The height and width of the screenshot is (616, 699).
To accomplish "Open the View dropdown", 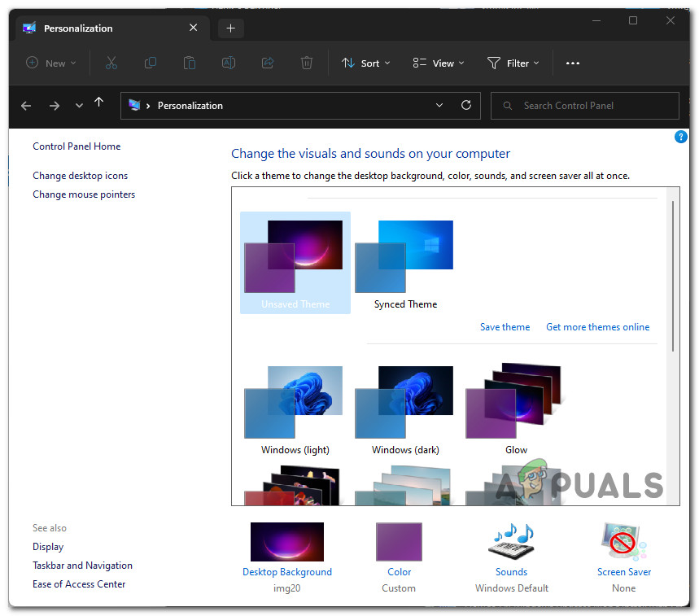I will pos(439,63).
